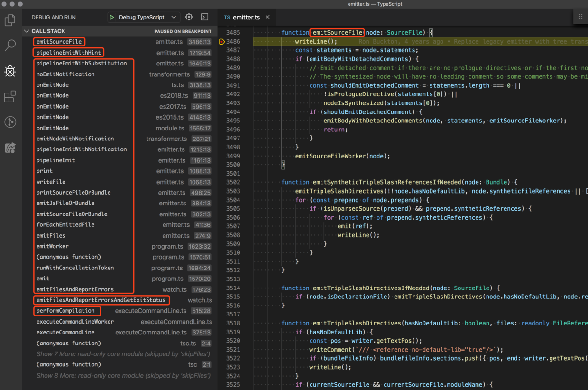Open launch.json with the gear icon
Viewport: 588px width, 390px height.
[x=189, y=17]
